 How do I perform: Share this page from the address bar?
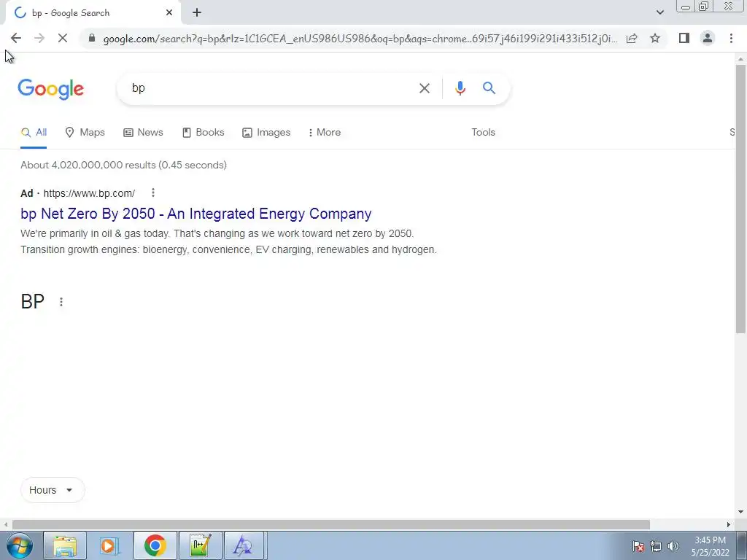click(x=632, y=38)
